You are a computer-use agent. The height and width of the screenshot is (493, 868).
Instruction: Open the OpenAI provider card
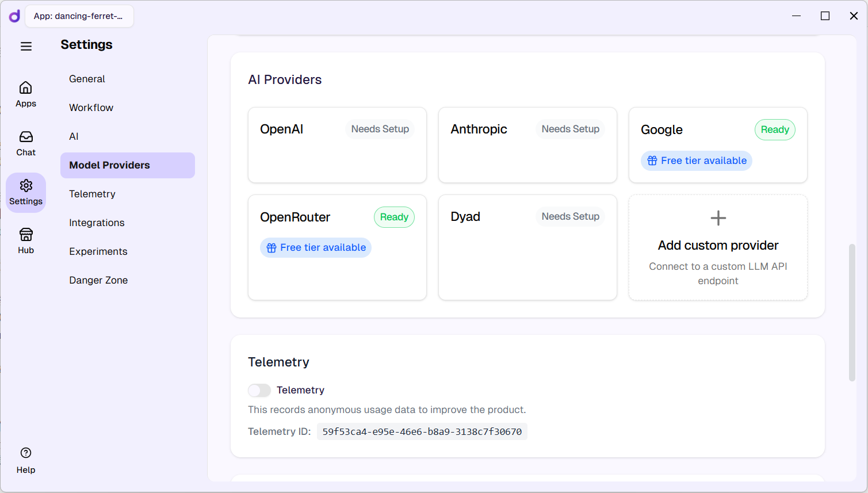click(x=337, y=145)
